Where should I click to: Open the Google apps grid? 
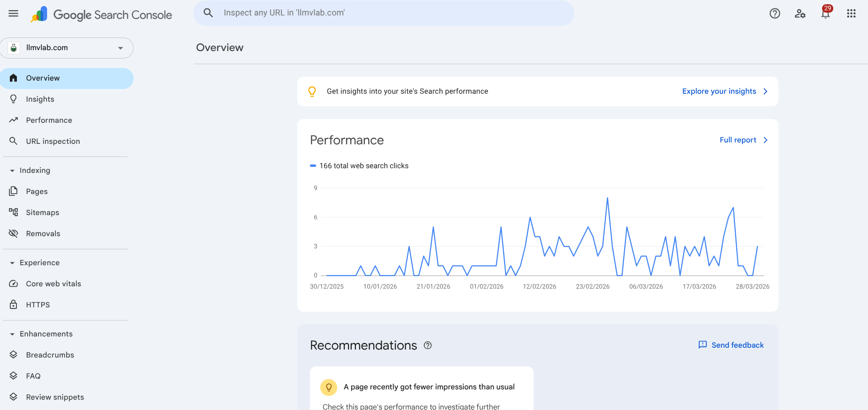[x=851, y=14]
